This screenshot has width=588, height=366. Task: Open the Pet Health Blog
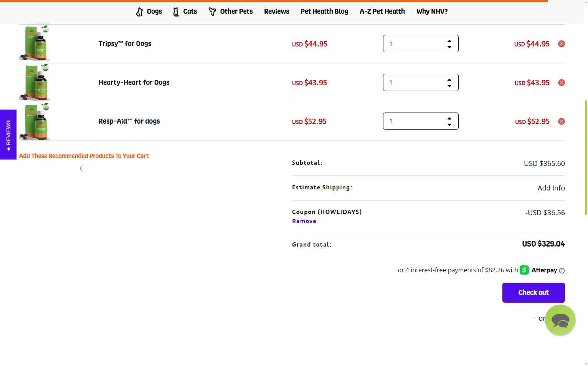tap(324, 12)
